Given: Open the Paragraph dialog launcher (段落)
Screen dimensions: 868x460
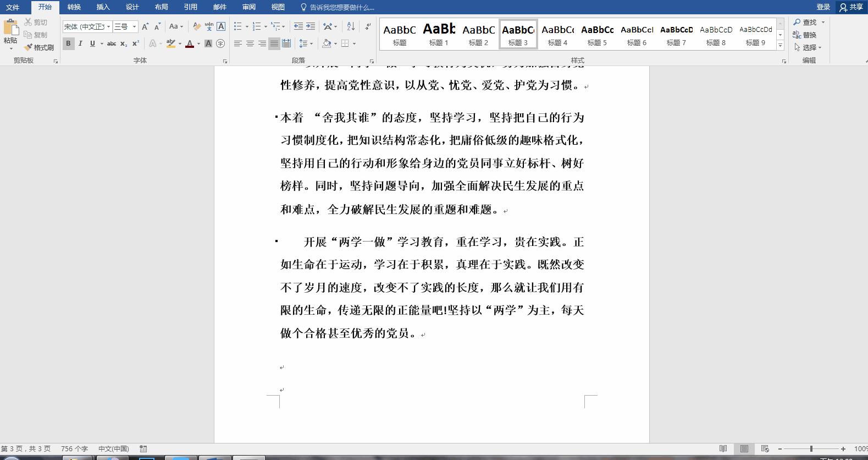Looking at the screenshot, I should coord(372,61).
